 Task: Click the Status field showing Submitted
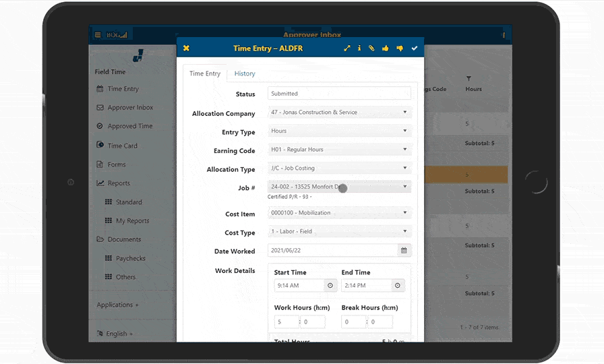tap(339, 94)
